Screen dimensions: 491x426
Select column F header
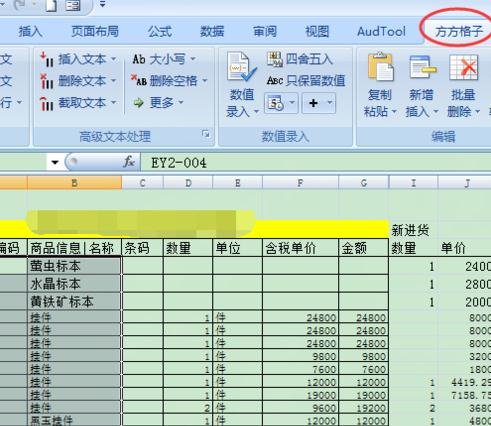tap(300, 183)
